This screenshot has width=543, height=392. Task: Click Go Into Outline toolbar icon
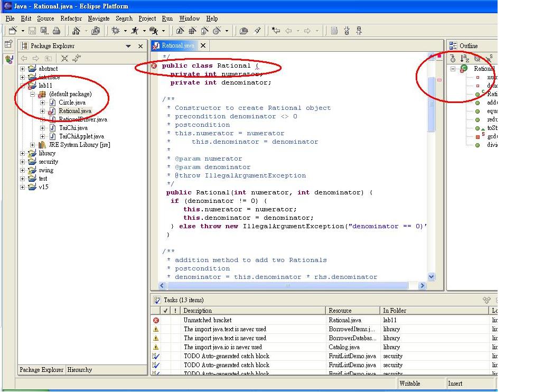tap(453, 58)
